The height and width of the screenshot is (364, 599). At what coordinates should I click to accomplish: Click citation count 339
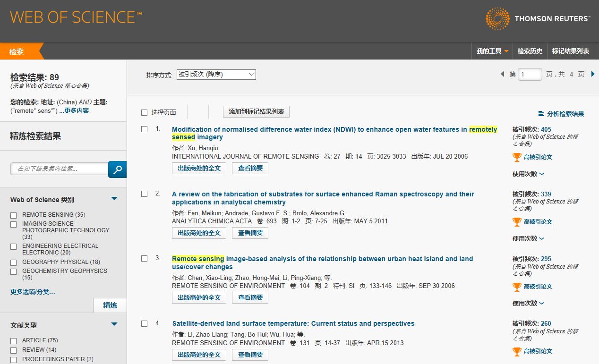(x=546, y=194)
